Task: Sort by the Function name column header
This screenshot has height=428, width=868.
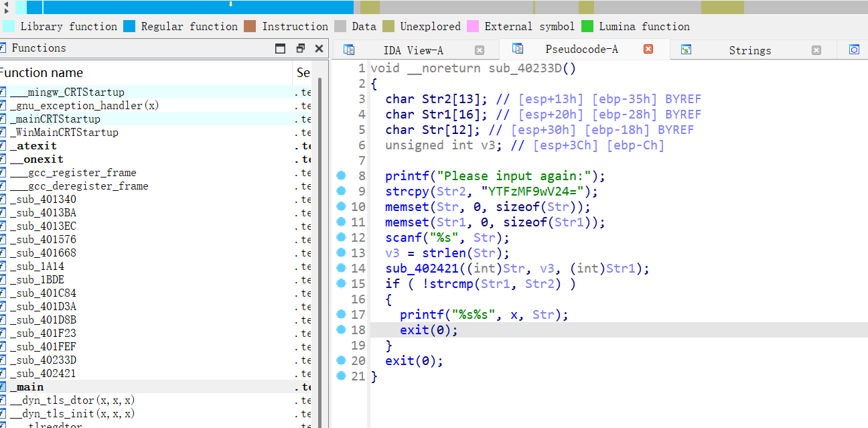Action: click(x=42, y=73)
